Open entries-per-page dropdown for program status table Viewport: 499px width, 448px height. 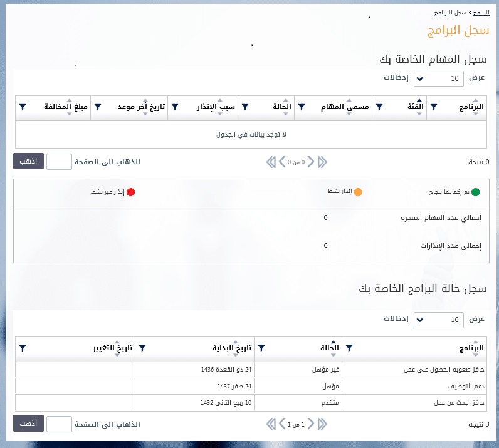(439, 320)
